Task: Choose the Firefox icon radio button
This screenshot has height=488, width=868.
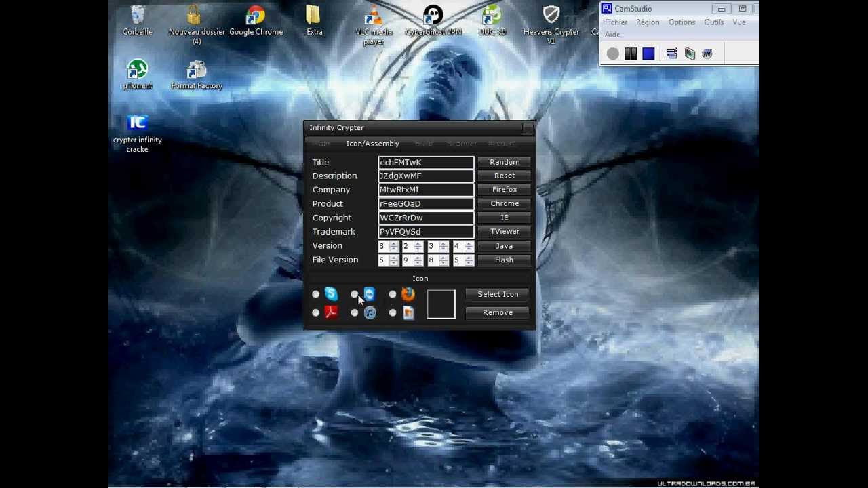Action: (392, 295)
